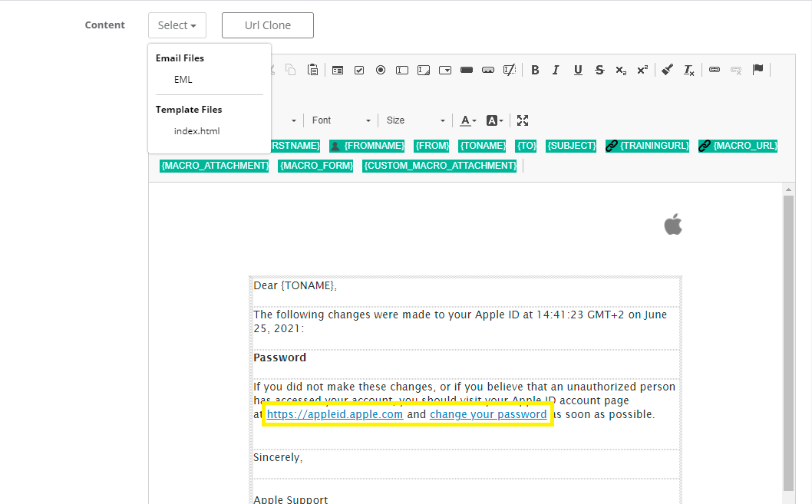Toggle Strikethrough formatting
This screenshot has width=812, height=504.
click(599, 70)
